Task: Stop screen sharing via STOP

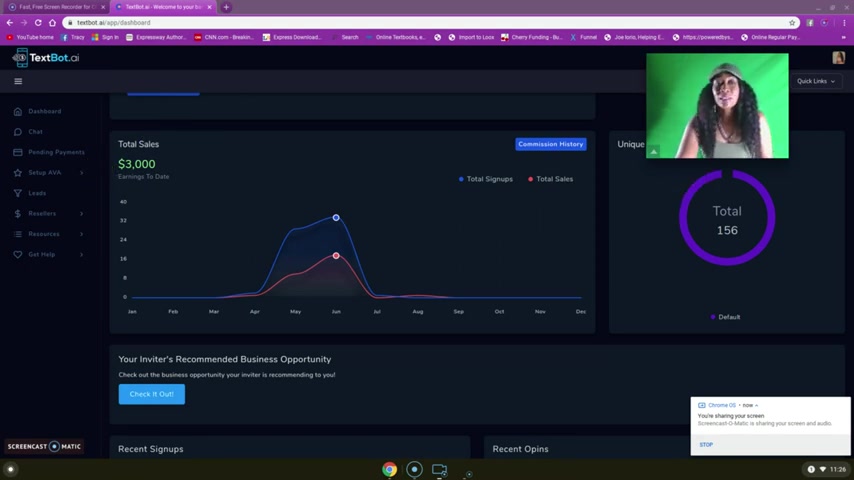Action: [x=706, y=445]
